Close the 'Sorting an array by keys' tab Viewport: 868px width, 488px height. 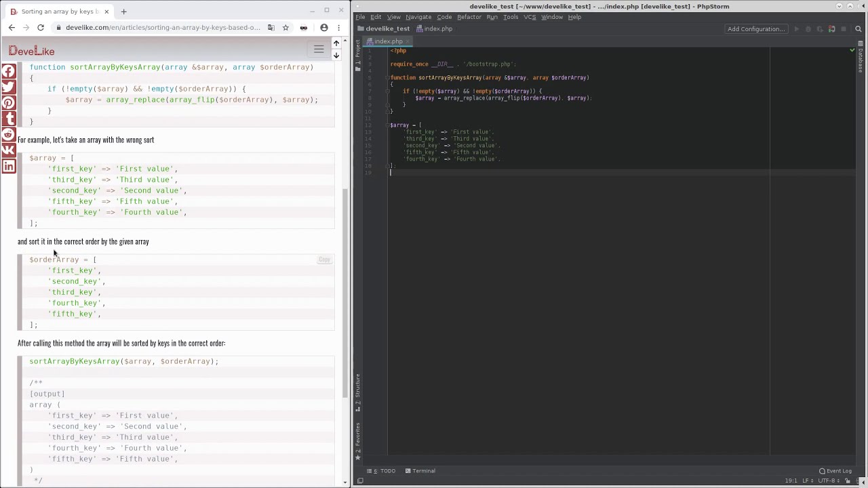106,12
